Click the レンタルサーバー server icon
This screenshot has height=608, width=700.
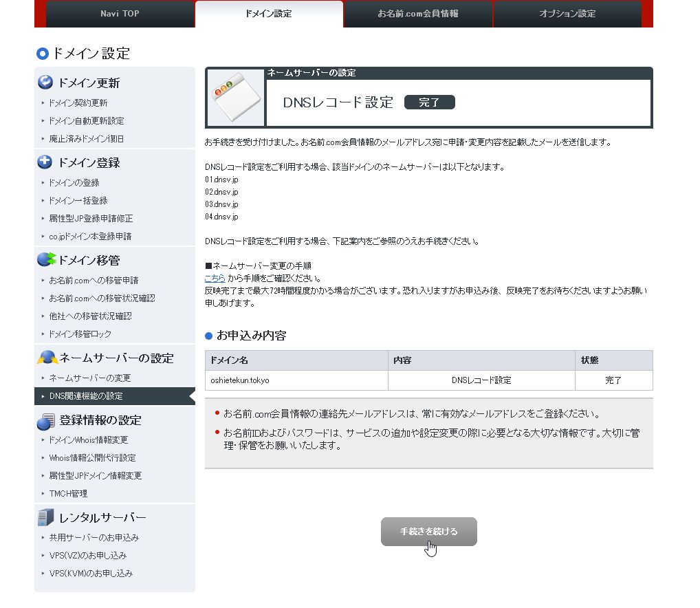[45, 517]
